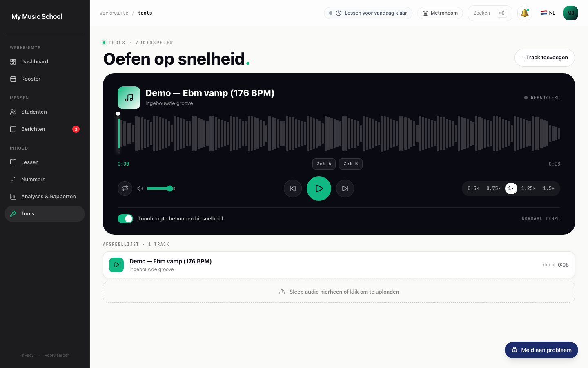Play Demo track from the playlist row
The width and height of the screenshot is (588, 368).
coord(116,265)
